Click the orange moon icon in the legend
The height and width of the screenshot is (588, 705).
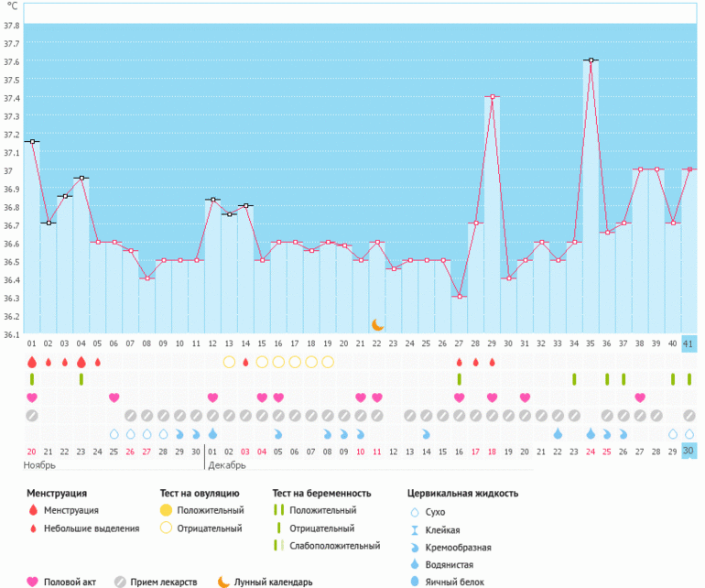(223, 581)
